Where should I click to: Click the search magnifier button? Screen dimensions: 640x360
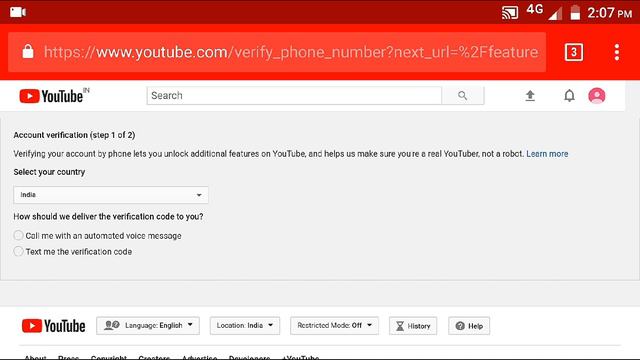point(462,96)
